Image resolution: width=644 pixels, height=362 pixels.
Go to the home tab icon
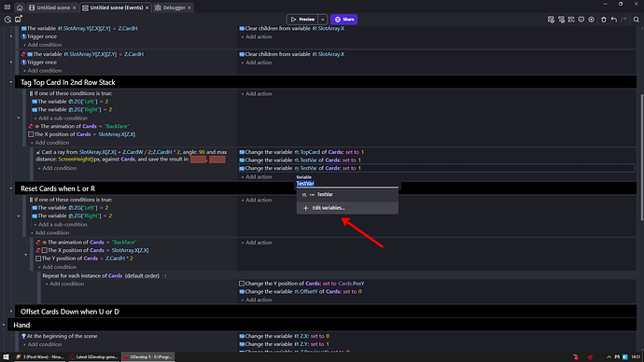(x=20, y=7)
